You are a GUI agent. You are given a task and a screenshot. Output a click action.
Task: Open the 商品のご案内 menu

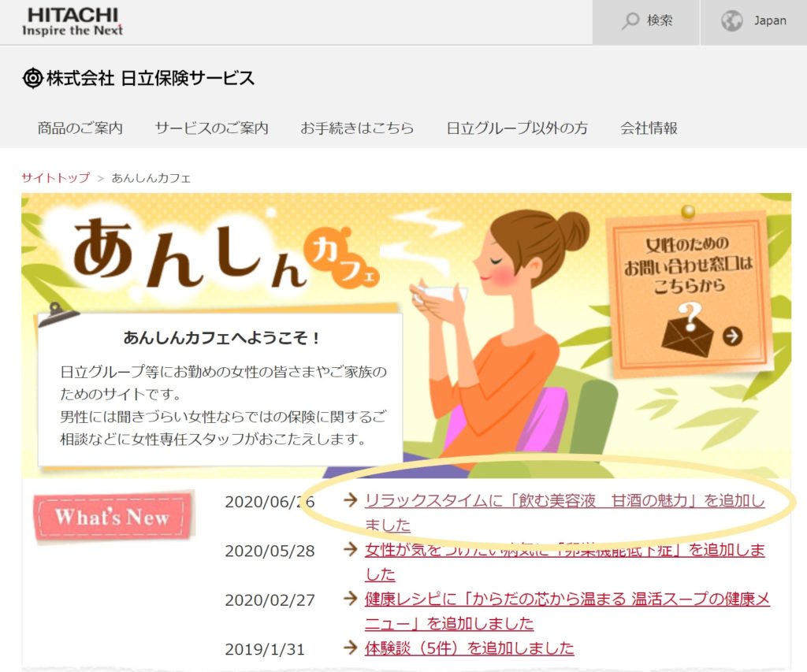coord(80,128)
